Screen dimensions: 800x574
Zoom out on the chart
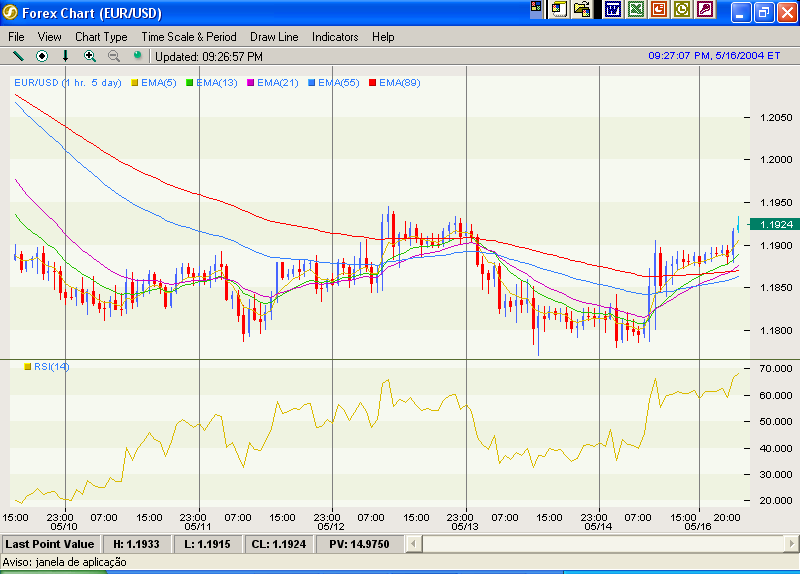(114, 56)
